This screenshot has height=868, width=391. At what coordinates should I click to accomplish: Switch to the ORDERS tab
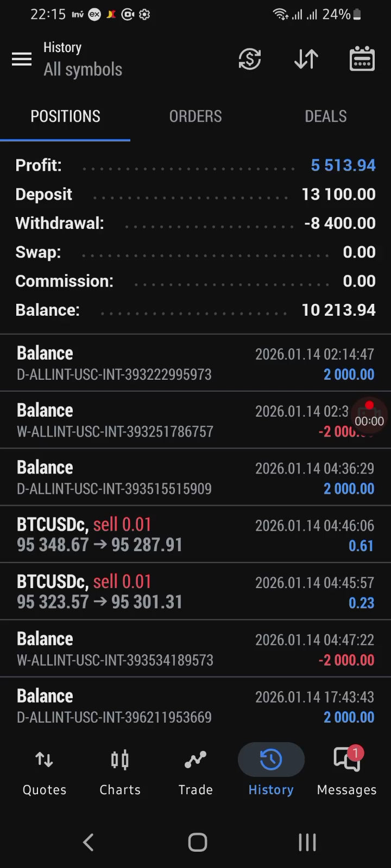pyautogui.click(x=195, y=116)
